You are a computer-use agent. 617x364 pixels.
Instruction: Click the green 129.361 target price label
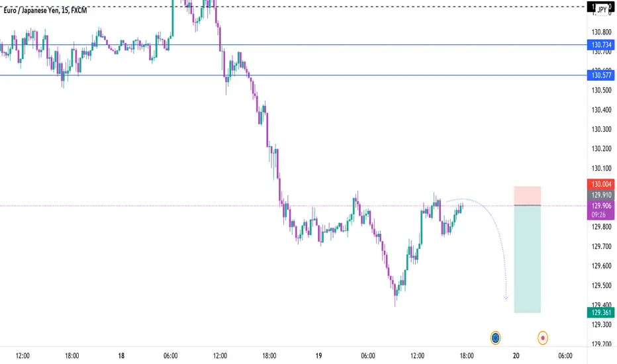click(601, 312)
